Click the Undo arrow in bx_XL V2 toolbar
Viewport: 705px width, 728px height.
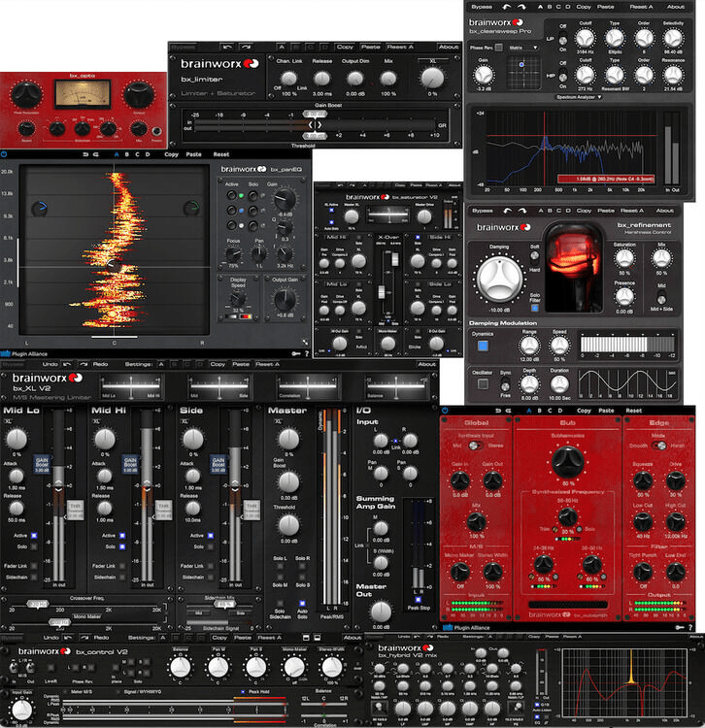[x=67, y=364]
